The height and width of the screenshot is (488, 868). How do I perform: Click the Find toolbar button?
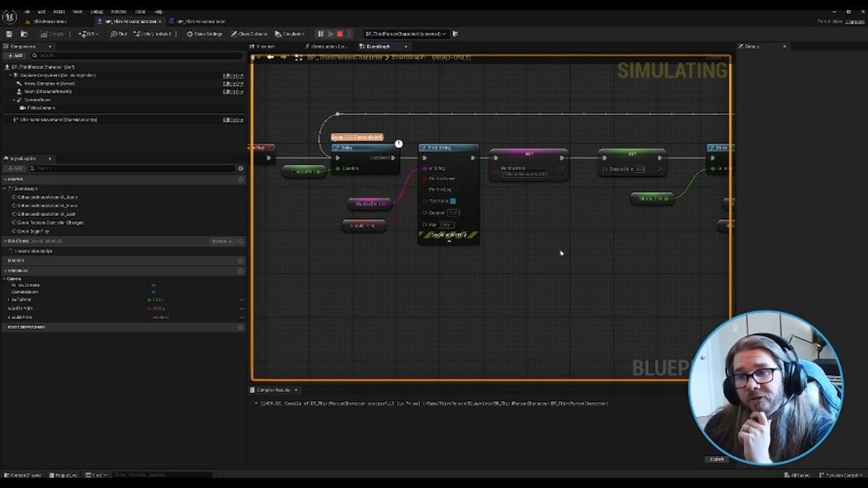tap(119, 34)
